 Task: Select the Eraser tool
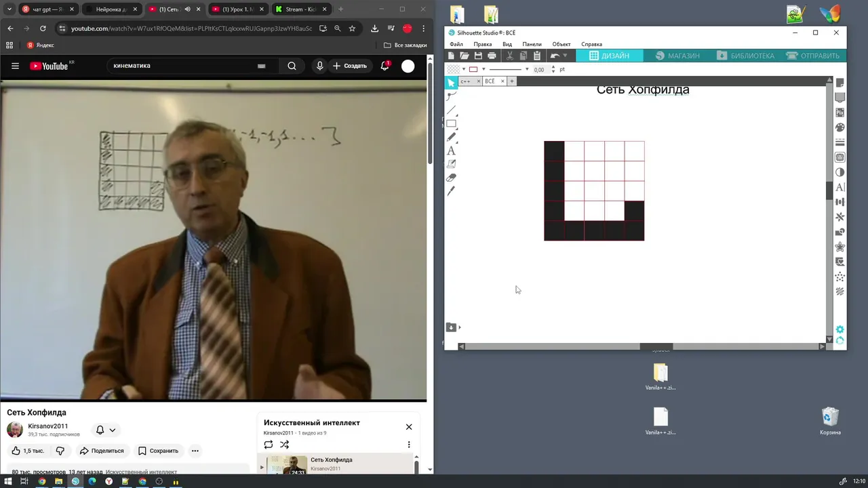point(451,178)
